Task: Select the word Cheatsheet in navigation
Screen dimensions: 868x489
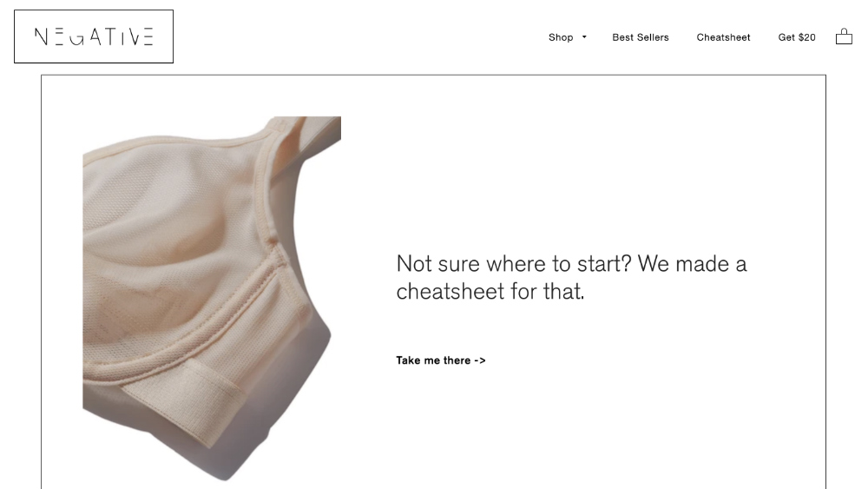Action: (x=723, y=37)
